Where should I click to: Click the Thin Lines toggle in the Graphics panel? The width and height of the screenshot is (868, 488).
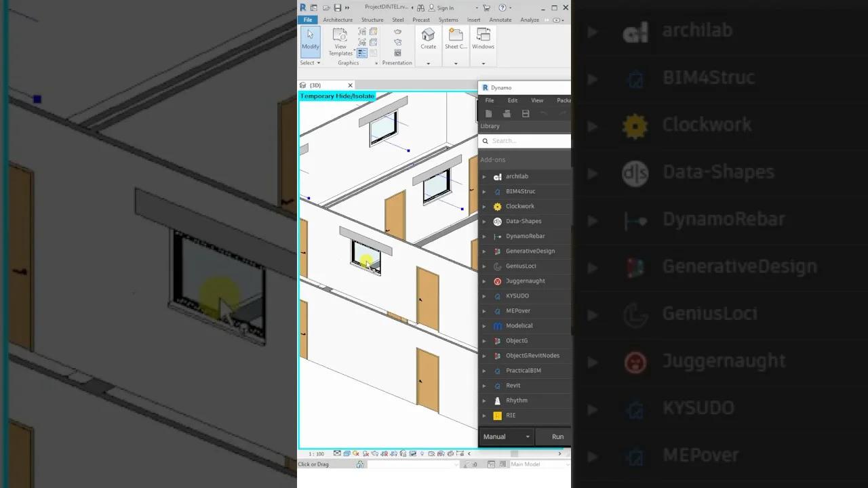(362, 53)
